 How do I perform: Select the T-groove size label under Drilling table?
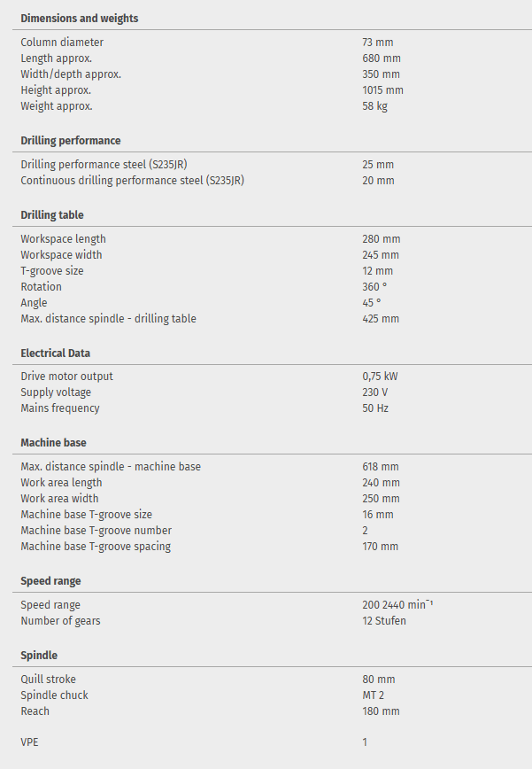coord(52,270)
